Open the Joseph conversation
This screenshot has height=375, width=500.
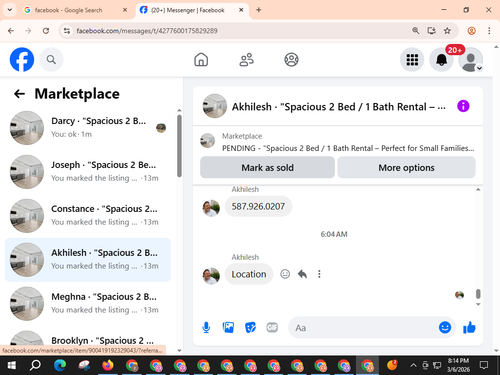click(x=88, y=172)
